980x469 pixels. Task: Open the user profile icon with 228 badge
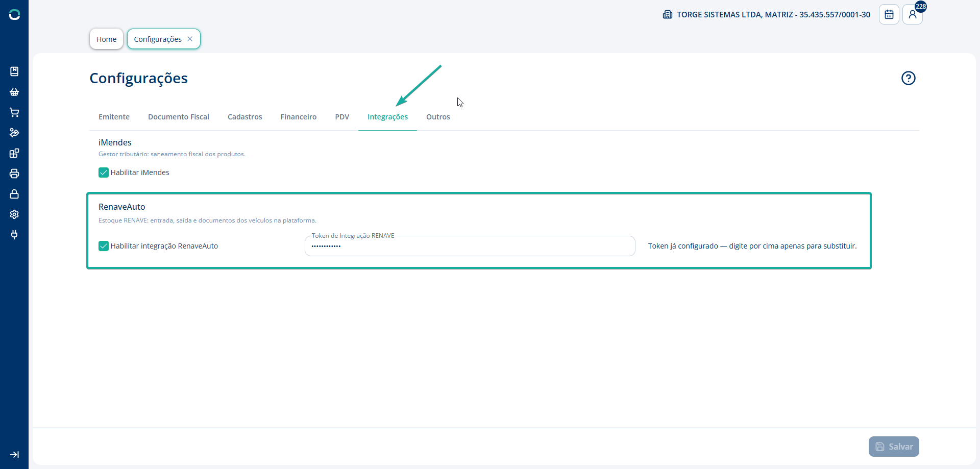(913, 14)
